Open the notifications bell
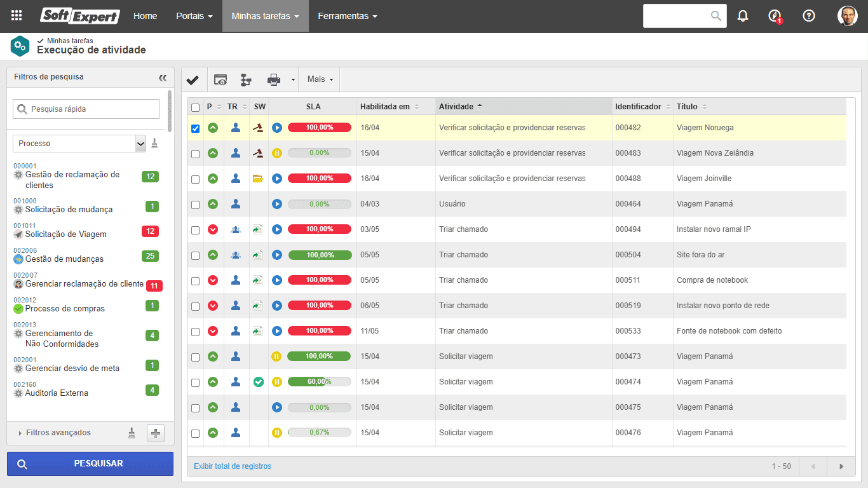The width and height of the screenshot is (868, 488). [x=743, y=16]
